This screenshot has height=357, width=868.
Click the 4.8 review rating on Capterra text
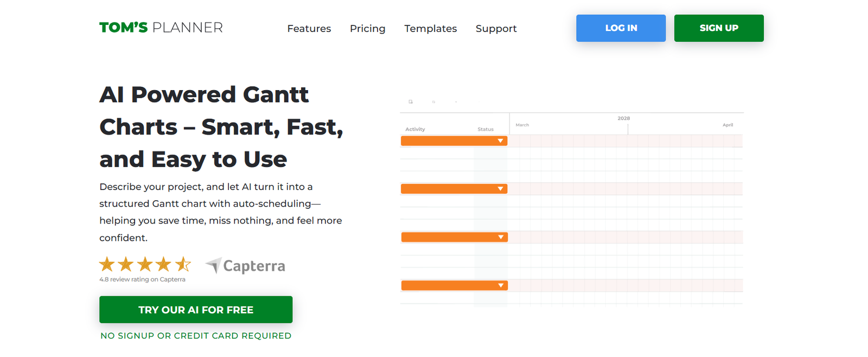coord(142,279)
